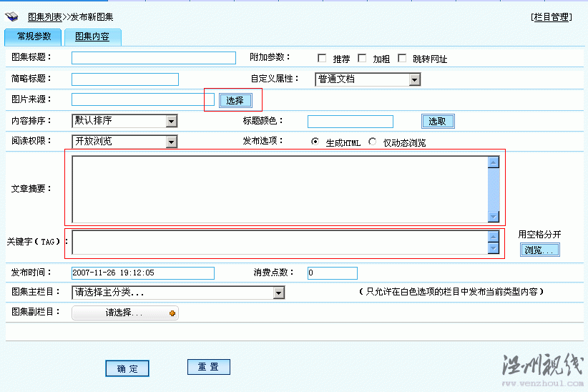Click scroll-up arrow in 关键字 textarea

coord(493,237)
